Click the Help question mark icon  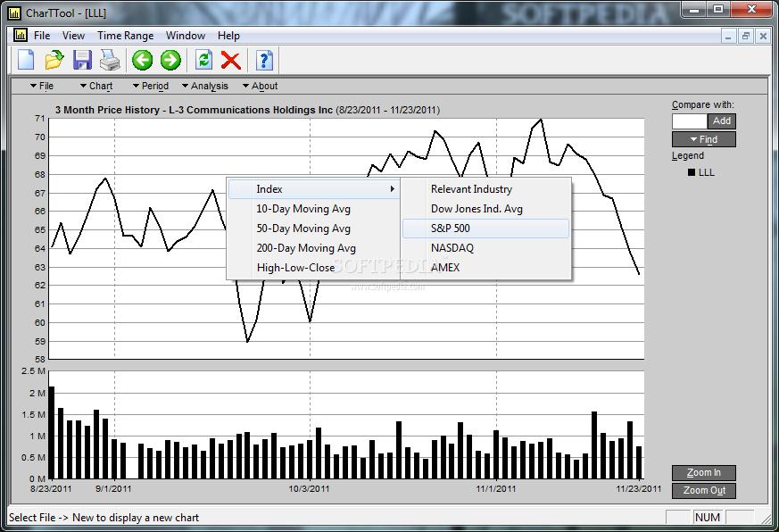coord(264,60)
